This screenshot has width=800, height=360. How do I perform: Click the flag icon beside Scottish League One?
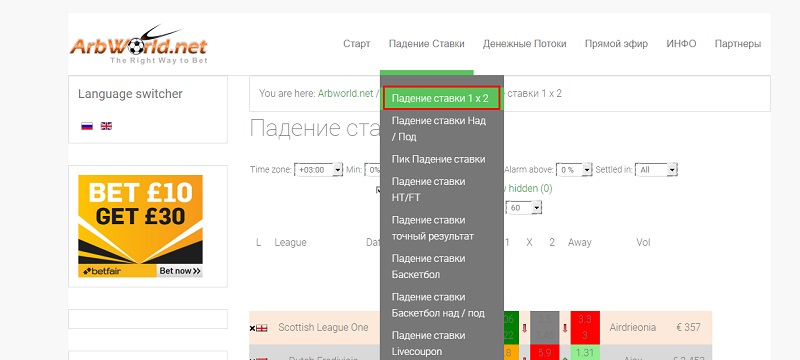point(261,328)
